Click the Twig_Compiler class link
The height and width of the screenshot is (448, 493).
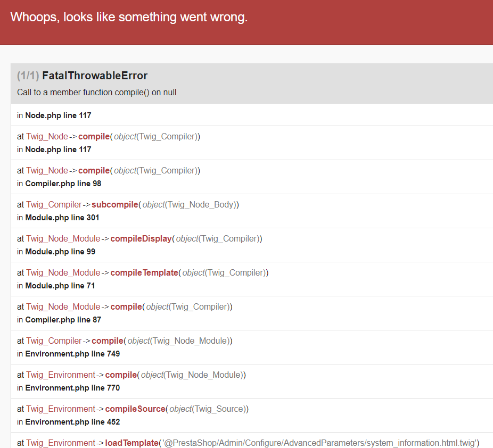click(x=53, y=204)
